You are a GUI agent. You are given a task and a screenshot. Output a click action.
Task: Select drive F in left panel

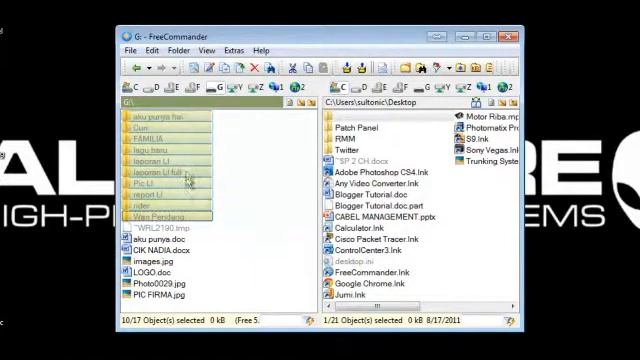(193, 87)
